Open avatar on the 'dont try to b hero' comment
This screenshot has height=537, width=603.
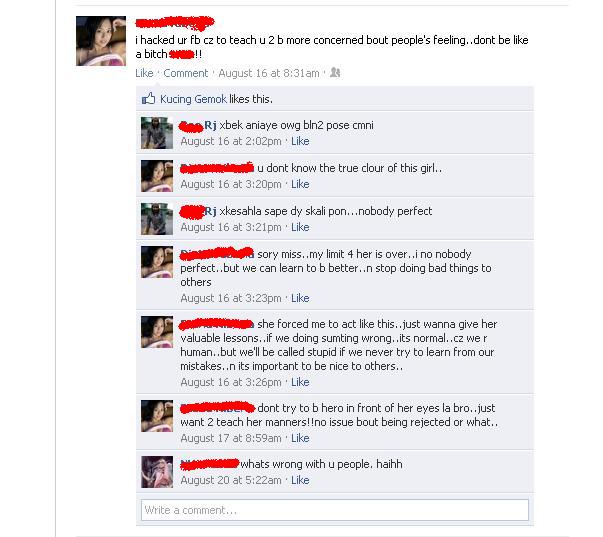point(157,416)
